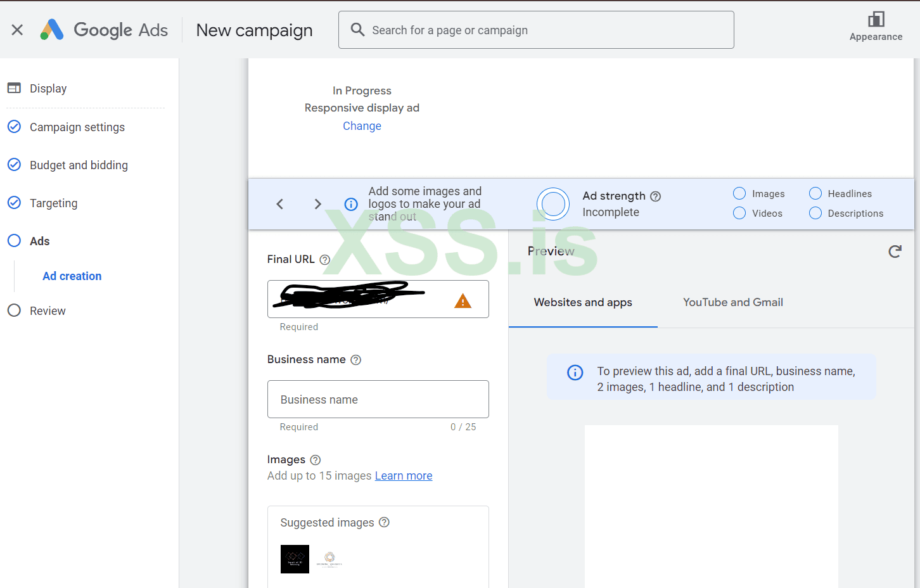Close the New campaign editor with X
This screenshot has width=920, height=588.
click(x=17, y=30)
